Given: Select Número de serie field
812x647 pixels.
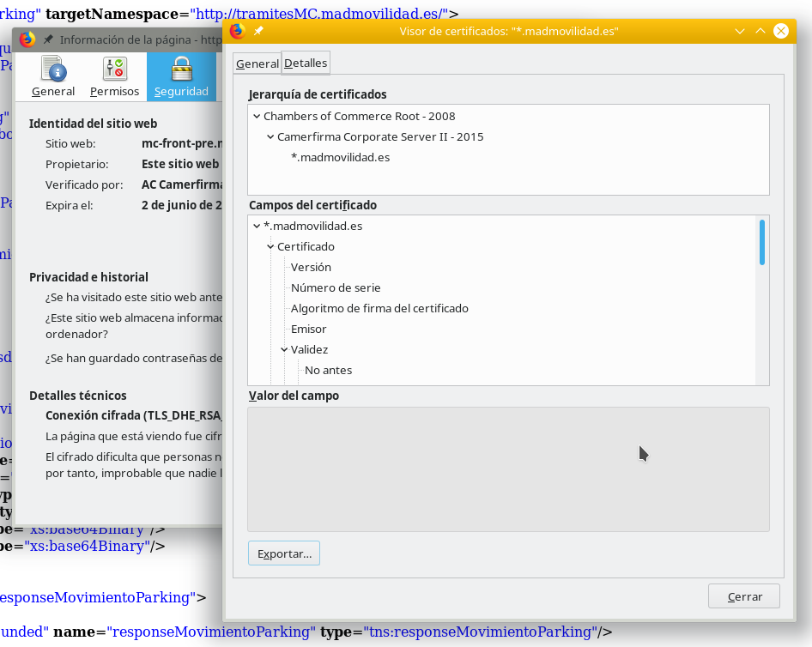Looking at the screenshot, I should tap(336, 287).
